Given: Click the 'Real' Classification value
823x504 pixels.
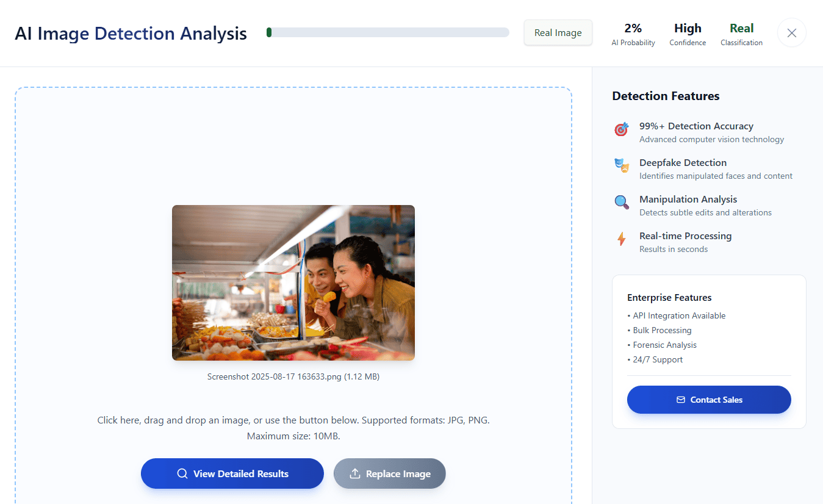Looking at the screenshot, I should coord(742,28).
